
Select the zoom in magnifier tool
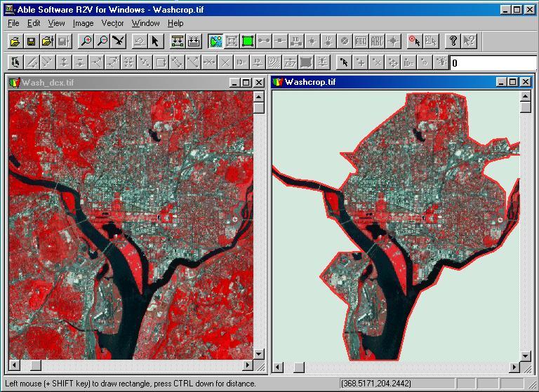click(x=86, y=41)
